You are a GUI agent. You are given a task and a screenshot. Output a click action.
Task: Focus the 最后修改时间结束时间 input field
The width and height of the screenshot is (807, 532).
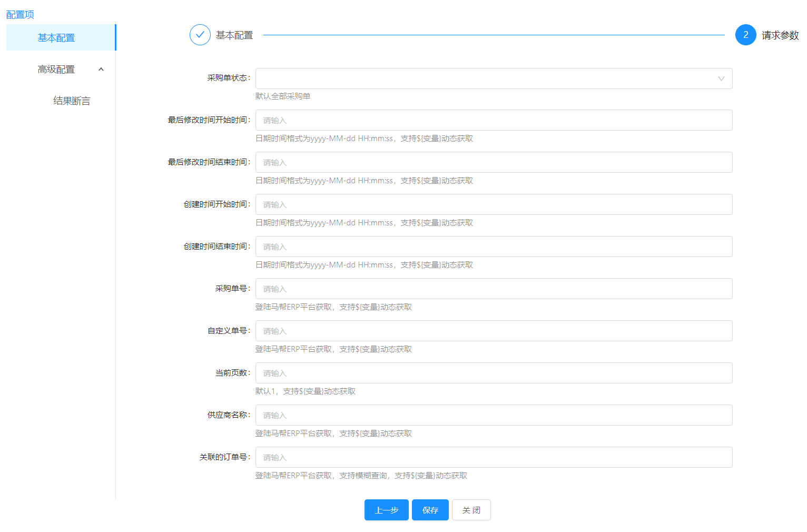coord(494,162)
